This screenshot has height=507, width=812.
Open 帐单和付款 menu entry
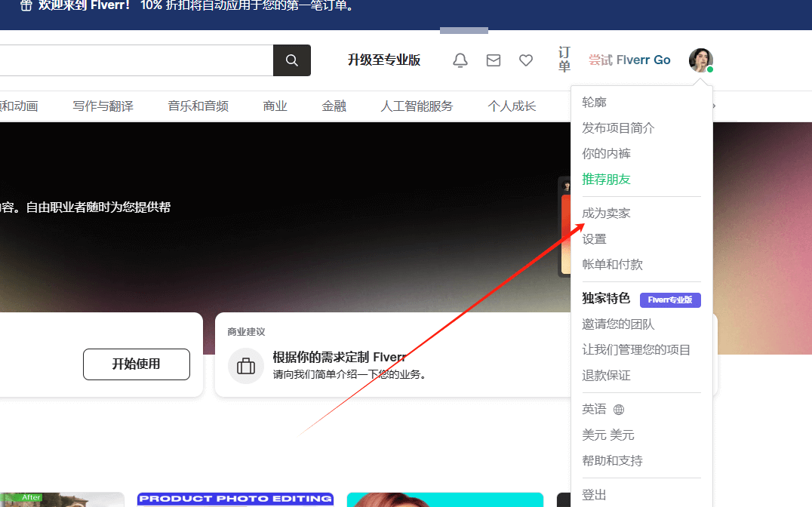(612, 265)
